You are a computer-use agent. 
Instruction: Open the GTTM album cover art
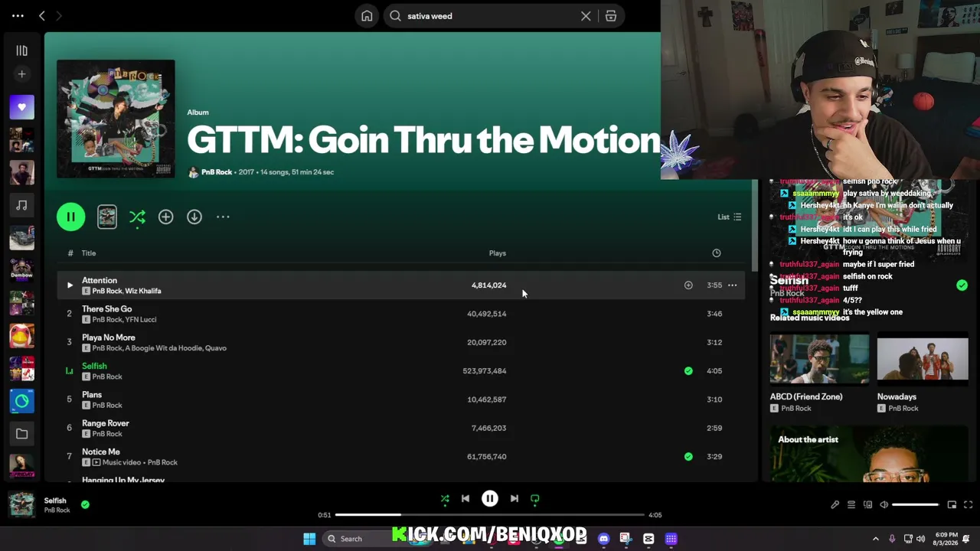(x=116, y=119)
